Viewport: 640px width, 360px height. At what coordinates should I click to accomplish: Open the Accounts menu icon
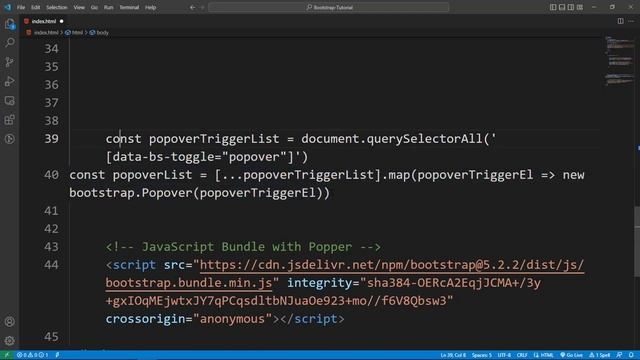(9, 322)
